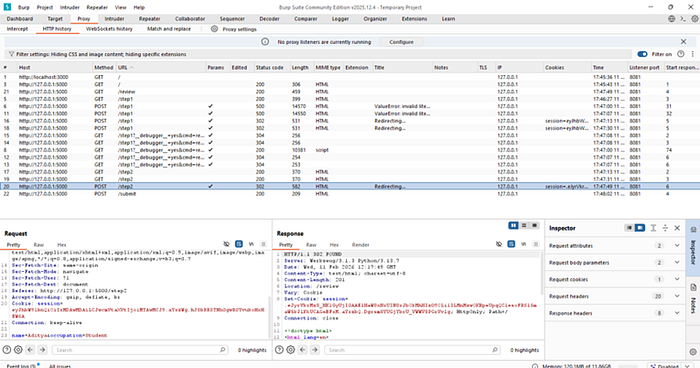Open Response search help icon
Image resolution: width=700 pixels, height=368 pixels.
click(x=279, y=350)
